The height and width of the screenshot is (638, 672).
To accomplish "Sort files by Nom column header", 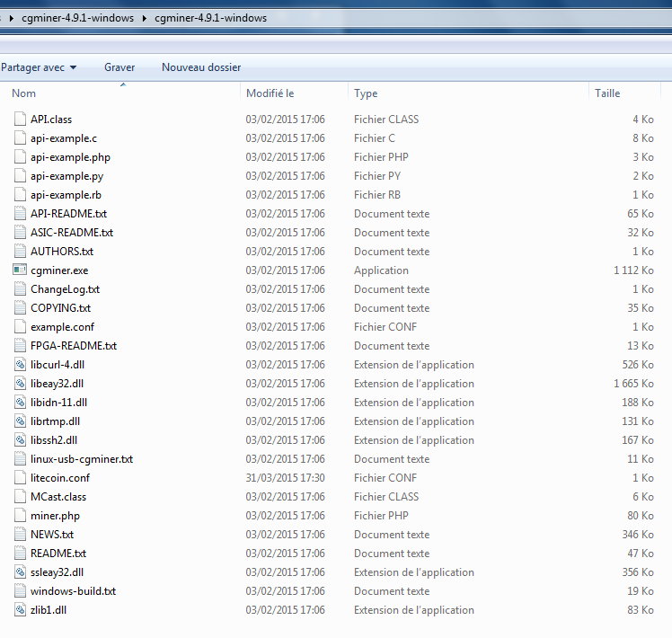I will [x=24, y=93].
